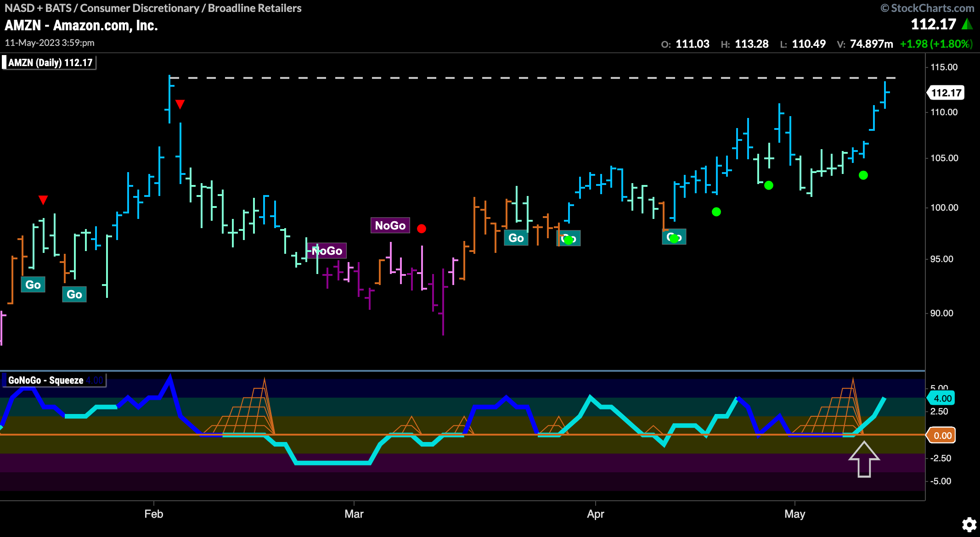Click the volume value 74.897m

pyautogui.click(x=872, y=44)
